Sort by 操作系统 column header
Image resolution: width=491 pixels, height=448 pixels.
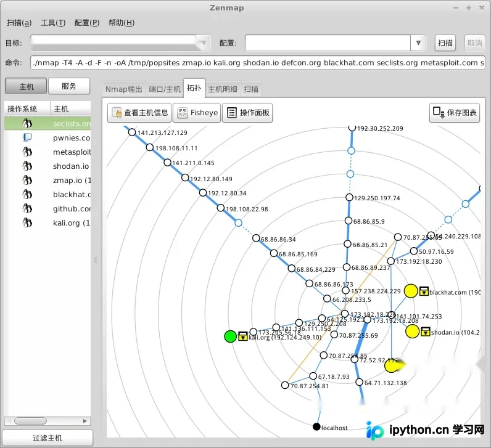tap(27, 109)
